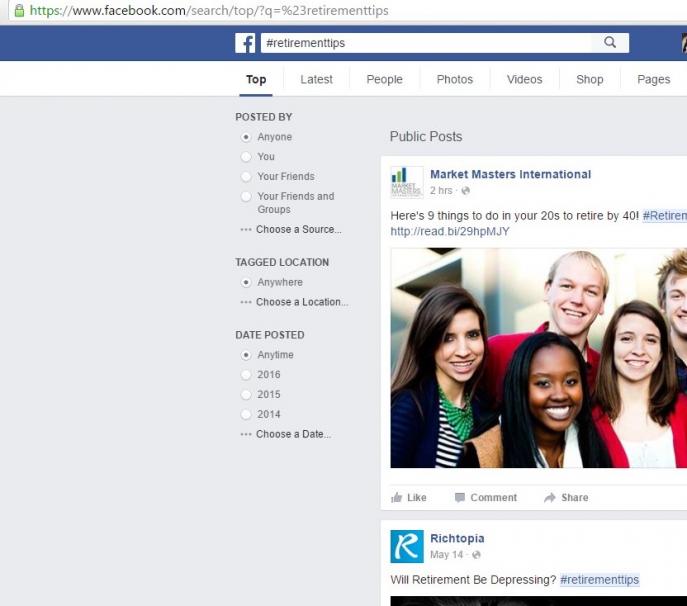Open Richtopia page name link
687x606 pixels.
pyautogui.click(x=457, y=539)
